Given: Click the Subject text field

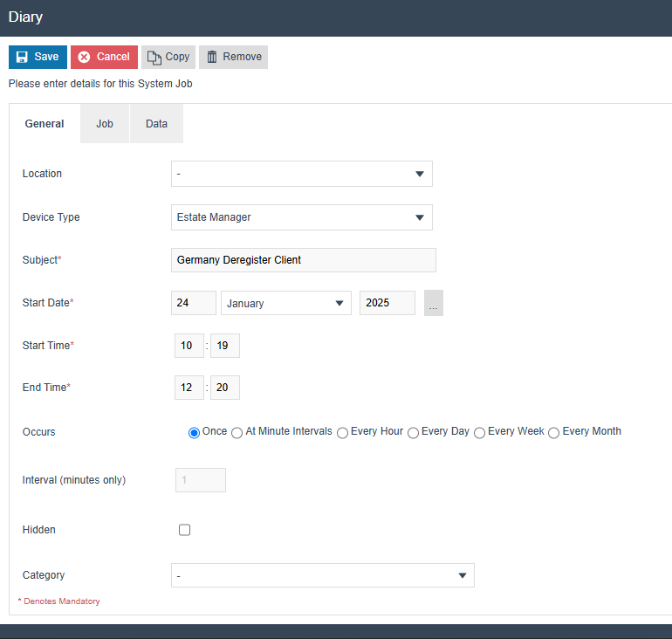Looking at the screenshot, I should (303, 260).
